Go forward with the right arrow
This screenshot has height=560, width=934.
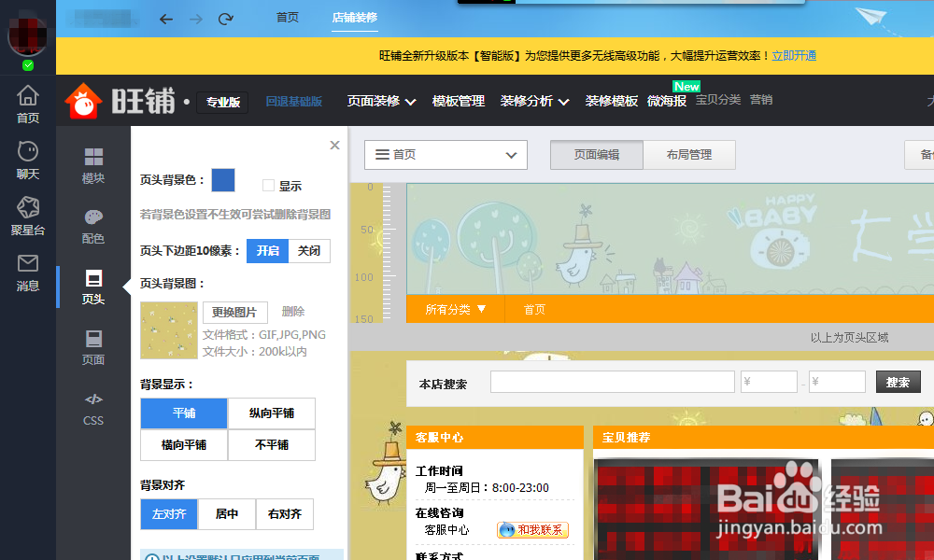pyautogui.click(x=196, y=20)
